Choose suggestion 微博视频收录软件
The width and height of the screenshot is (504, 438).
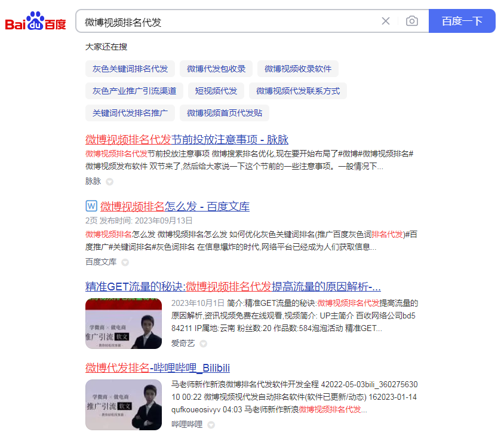click(x=298, y=69)
